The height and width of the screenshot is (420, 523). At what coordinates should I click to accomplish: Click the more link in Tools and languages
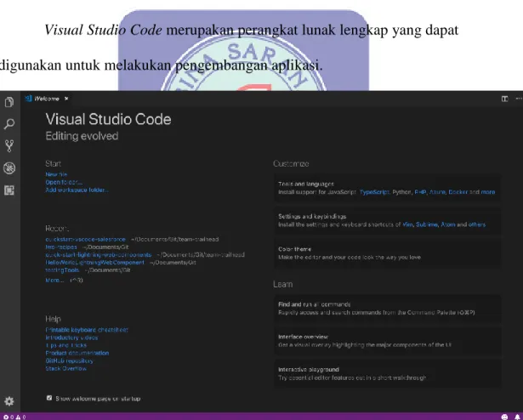point(488,192)
